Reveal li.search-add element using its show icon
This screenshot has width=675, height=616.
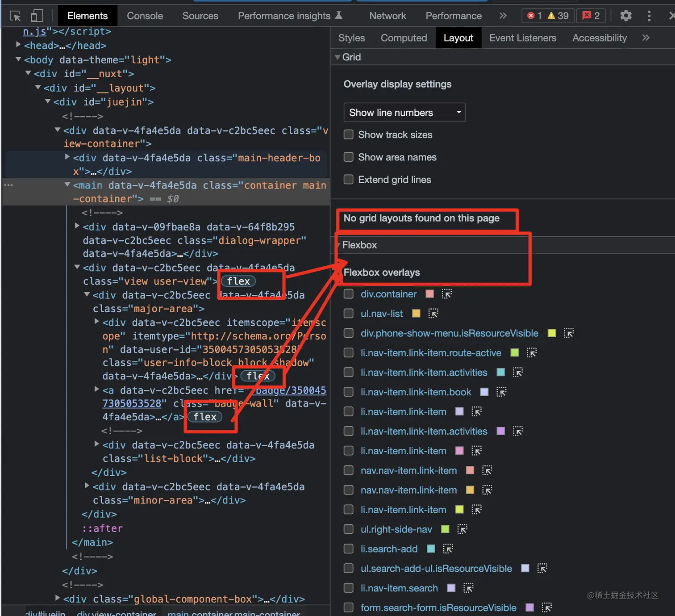448,549
